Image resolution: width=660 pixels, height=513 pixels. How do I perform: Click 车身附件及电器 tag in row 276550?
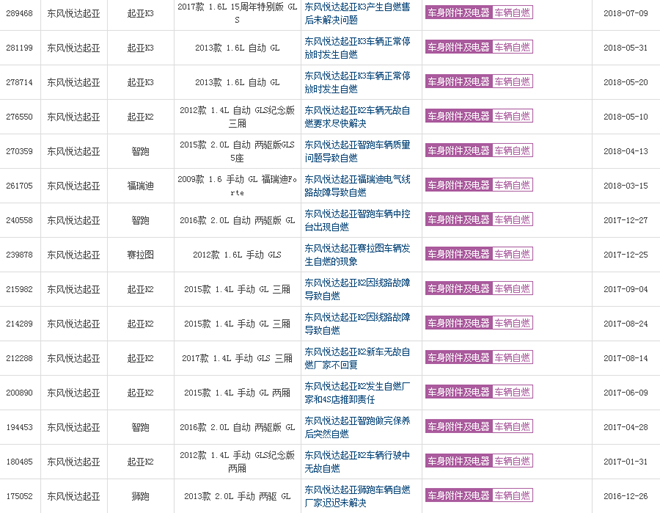(458, 116)
